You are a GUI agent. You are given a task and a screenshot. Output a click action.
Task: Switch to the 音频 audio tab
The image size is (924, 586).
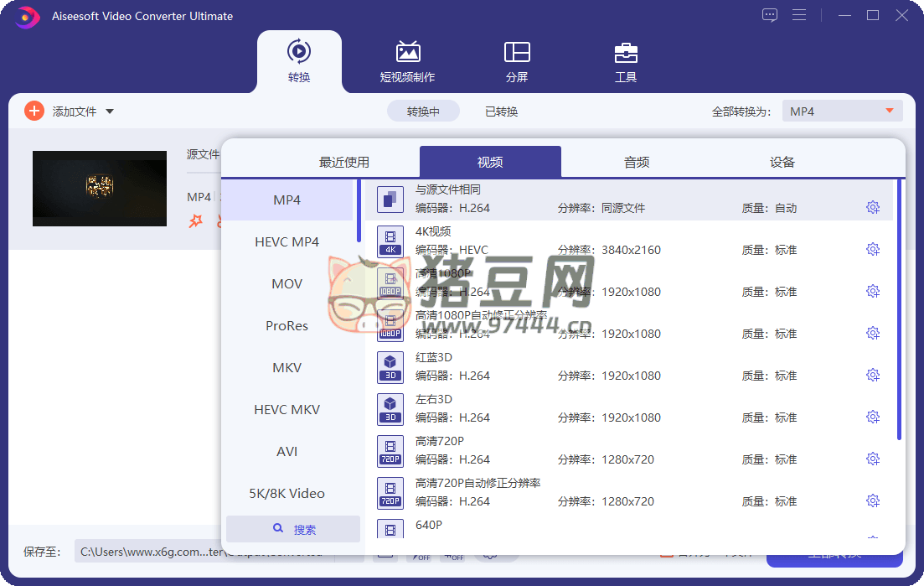tap(637, 163)
